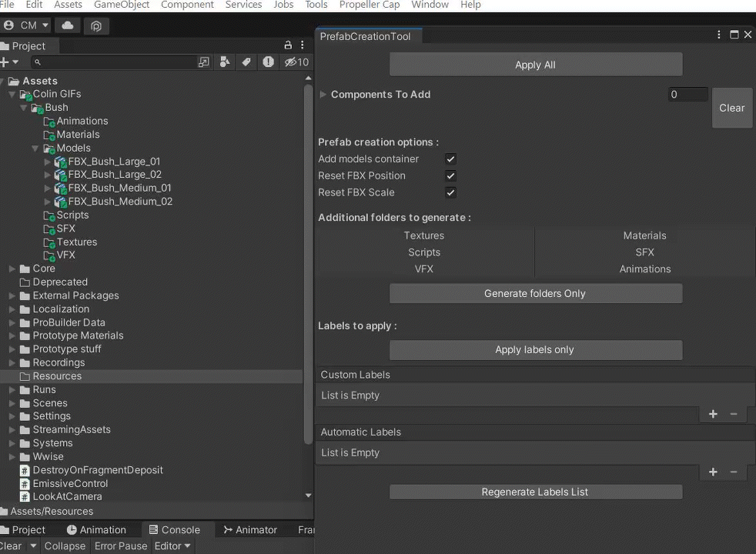The width and height of the screenshot is (756, 554).
Task: Expand Components To Add foldout
Action: (x=323, y=95)
